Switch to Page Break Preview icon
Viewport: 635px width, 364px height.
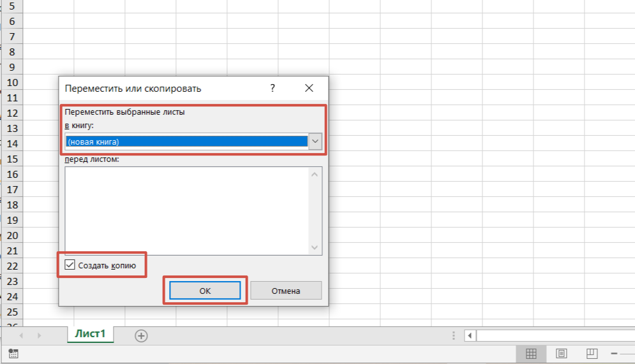[592, 354]
